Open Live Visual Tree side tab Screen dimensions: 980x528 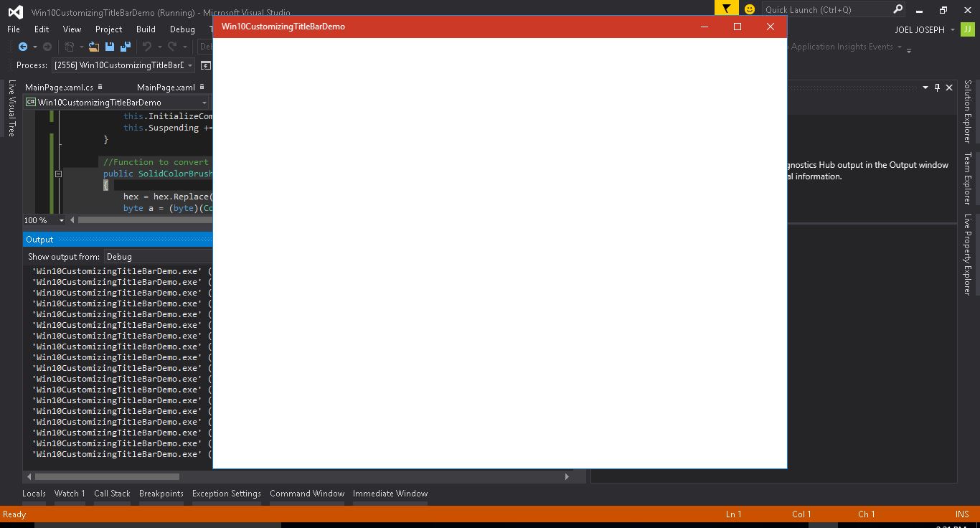(x=11, y=108)
